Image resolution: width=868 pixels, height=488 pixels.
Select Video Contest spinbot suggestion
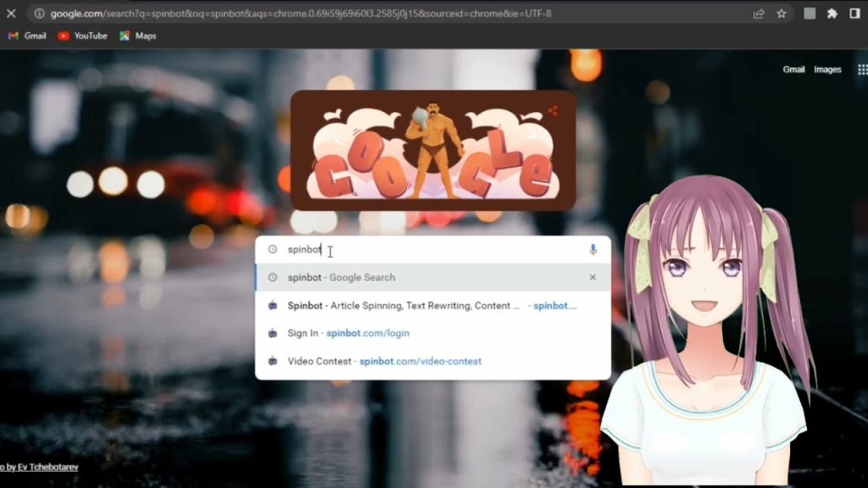click(433, 361)
